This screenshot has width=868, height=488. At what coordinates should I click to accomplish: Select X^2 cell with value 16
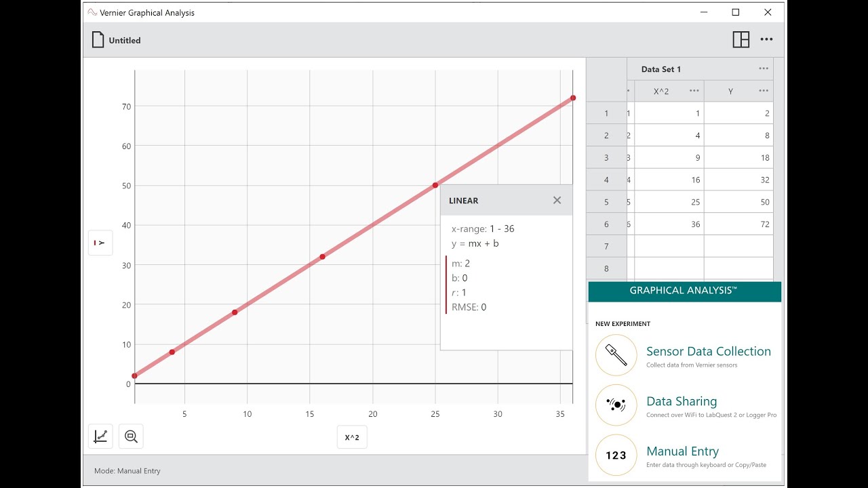pyautogui.click(x=669, y=180)
